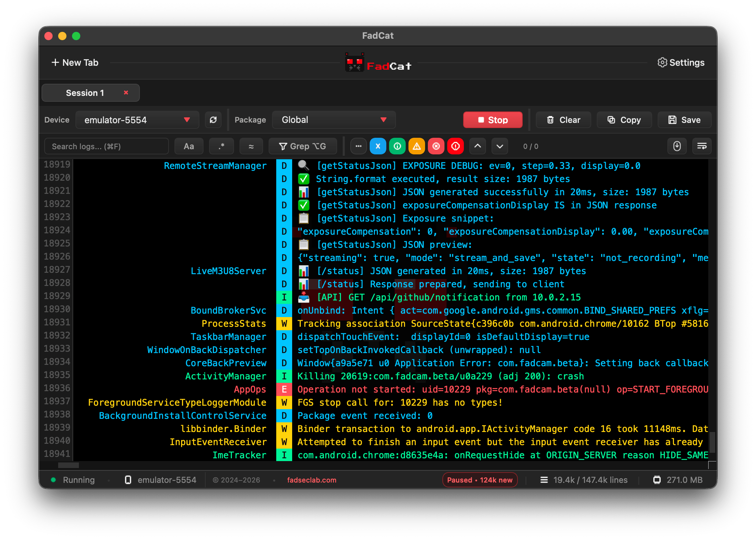Click the inbox emoji on the [API] GET line
The image size is (756, 540).
click(x=304, y=297)
